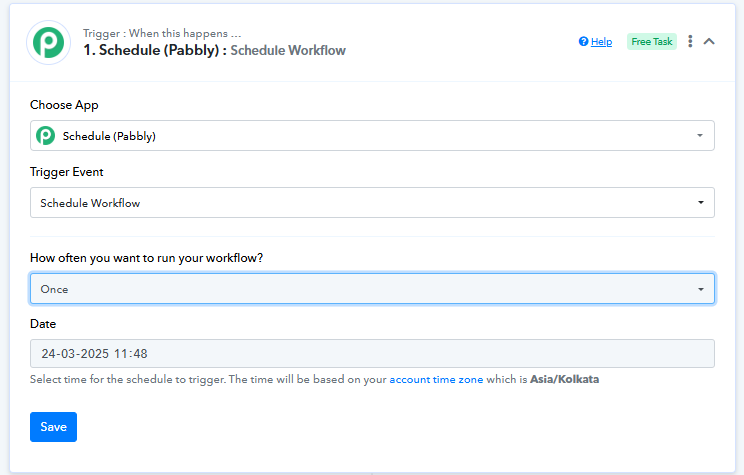Click the Schedule Workflow step title
This screenshot has height=475, width=744.
pyautogui.click(x=288, y=50)
